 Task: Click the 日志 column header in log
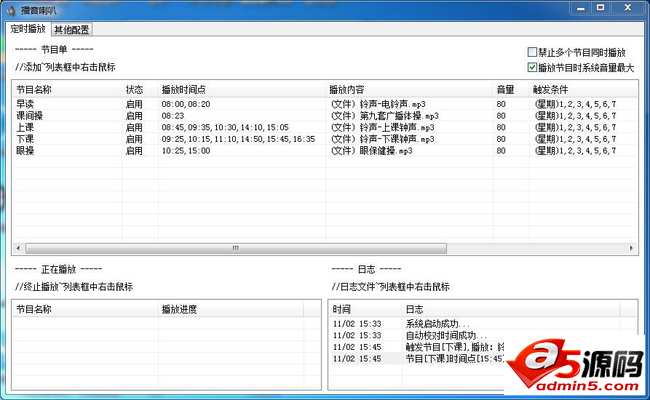[x=511, y=309]
